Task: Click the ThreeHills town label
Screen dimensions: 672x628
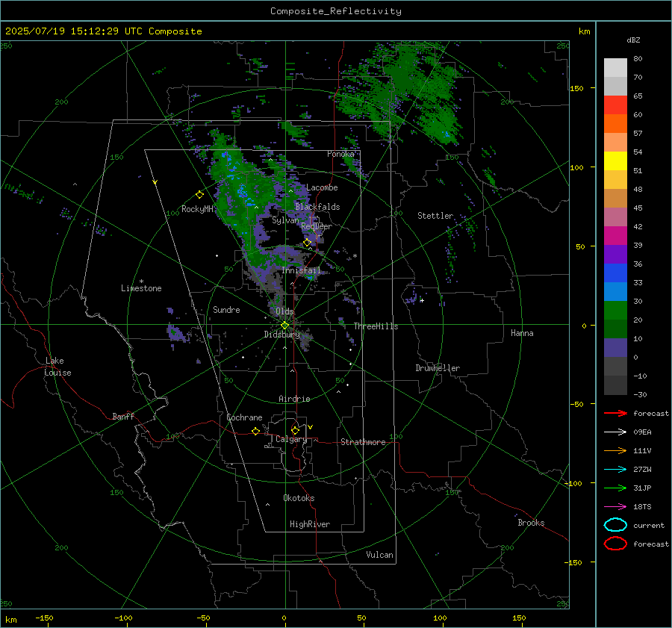Action: 376,326
